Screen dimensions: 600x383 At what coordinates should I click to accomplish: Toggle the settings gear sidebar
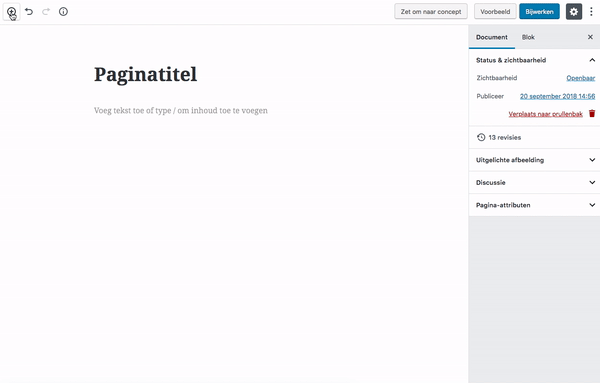[574, 11]
